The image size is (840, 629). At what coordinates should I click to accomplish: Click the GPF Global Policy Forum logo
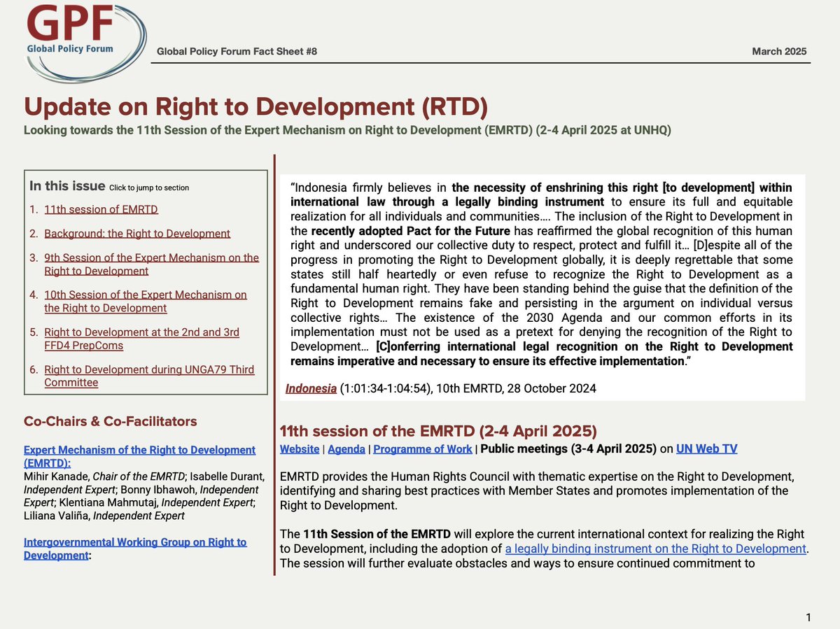pyautogui.click(x=85, y=43)
